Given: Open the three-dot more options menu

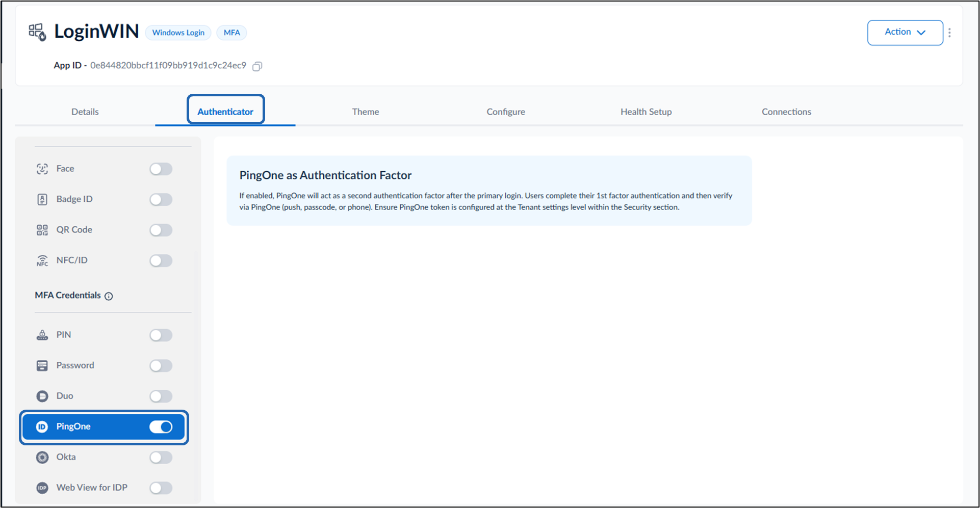Looking at the screenshot, I should 949,33.
